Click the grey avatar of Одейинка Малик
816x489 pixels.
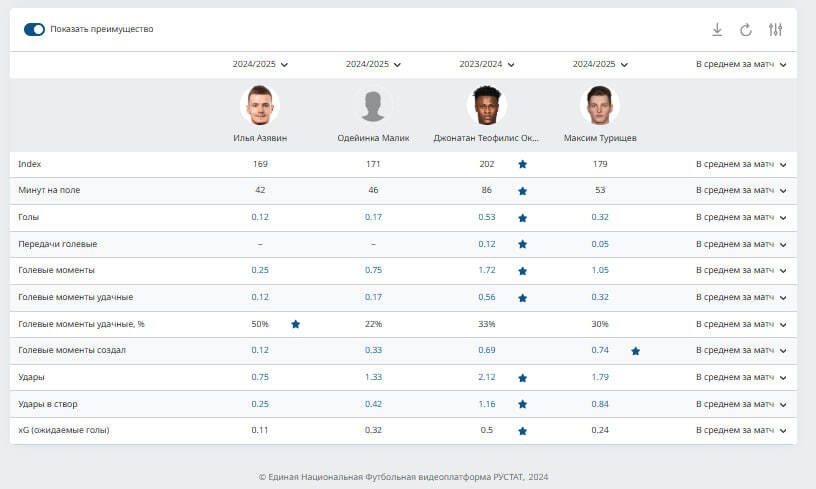tap(373, 105)
